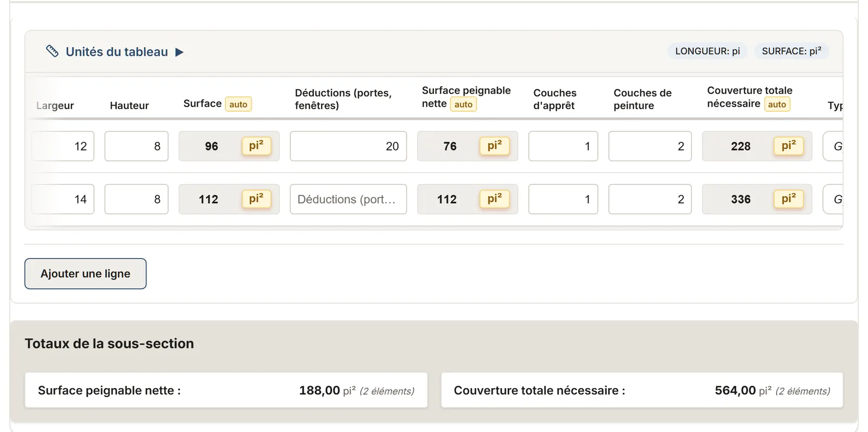Focus Couches d'apprêt field in the 336 coverage row
This screenshot has height=432, width=868.
pyautogui.click(x=563, y=199)
